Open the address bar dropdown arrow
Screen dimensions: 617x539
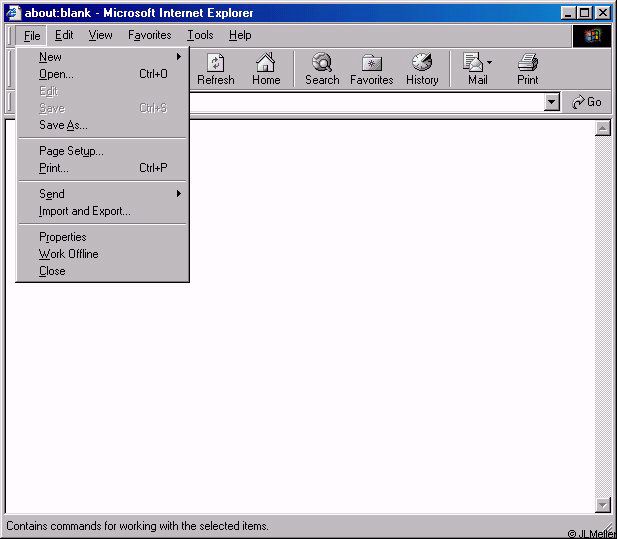coord(552,102)
